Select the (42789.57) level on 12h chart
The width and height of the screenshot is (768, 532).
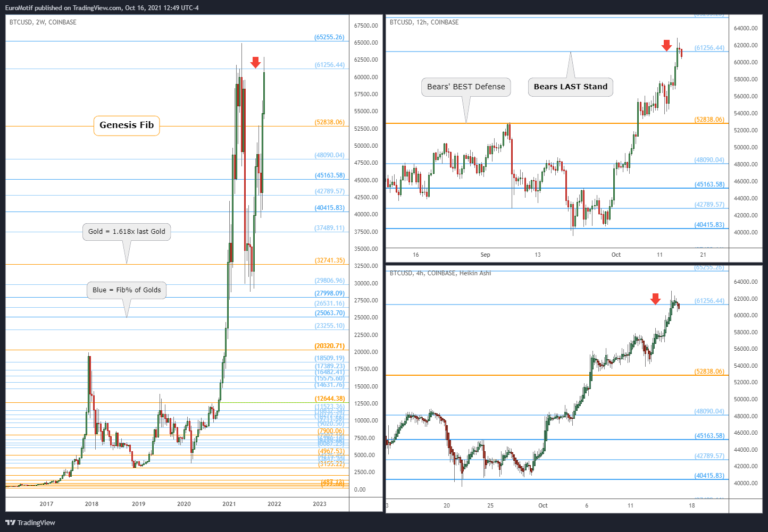tap(709, 205)
